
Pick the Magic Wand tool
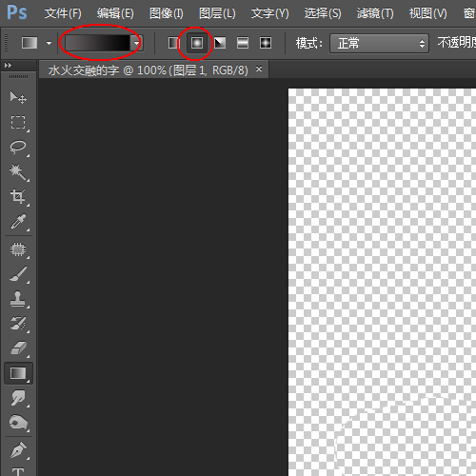point(18,172)
